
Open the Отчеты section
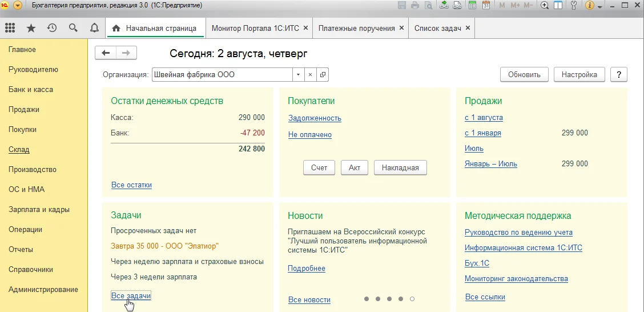pyautogui.click(x=21, y=250)
